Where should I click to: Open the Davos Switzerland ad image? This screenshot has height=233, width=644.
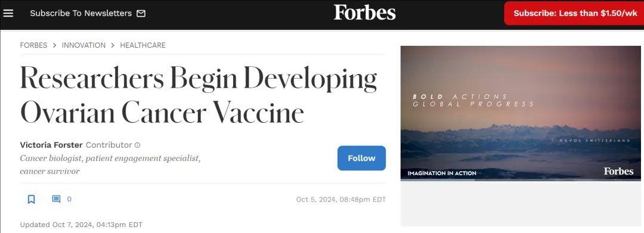[x=521, y=113]
